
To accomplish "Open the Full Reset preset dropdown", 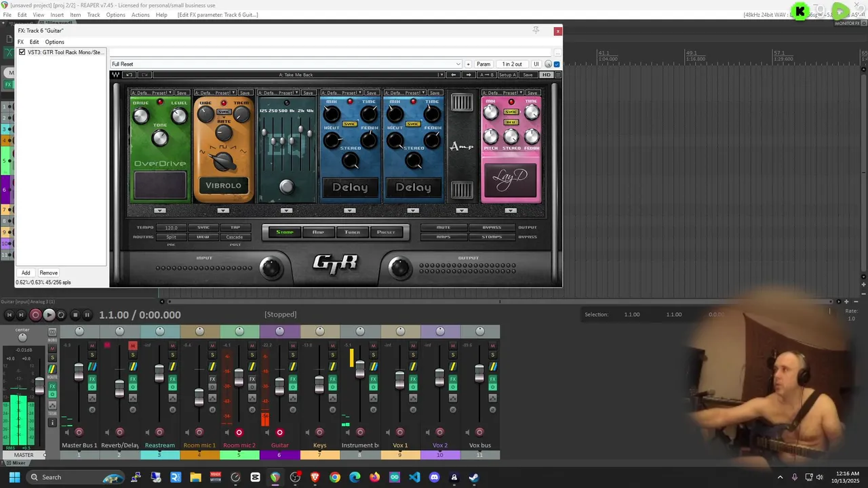I will (x=458, y=64).
